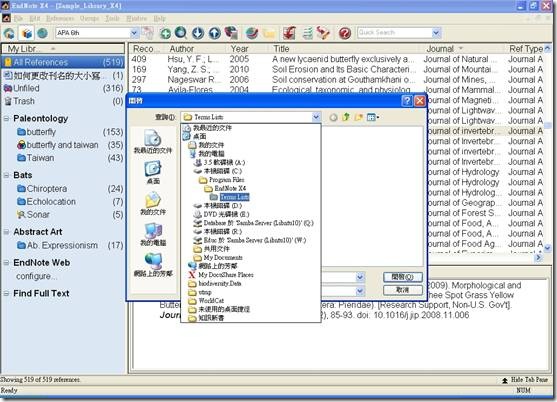Click the Open File folder toolbar icon
Viewport: 557px width, 402px height.
[x=269, y=33]
